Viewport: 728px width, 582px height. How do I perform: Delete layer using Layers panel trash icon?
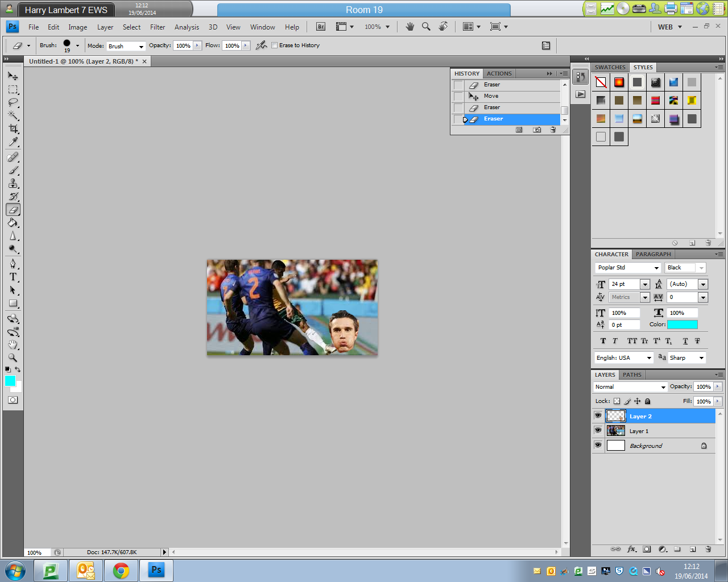pyautogui.click(x=708, y=550)
